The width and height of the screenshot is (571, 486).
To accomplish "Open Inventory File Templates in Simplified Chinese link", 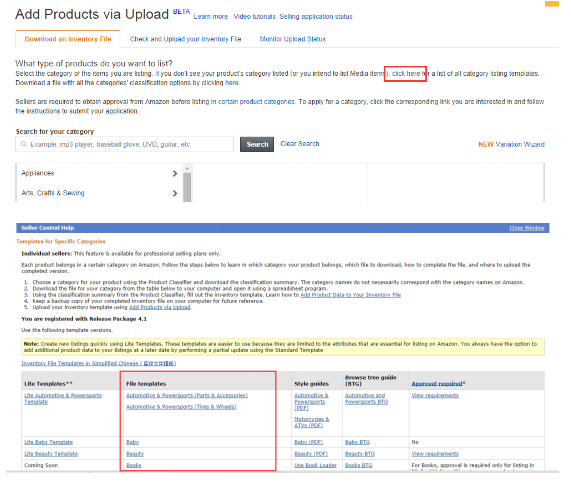I will pos(98,363).
